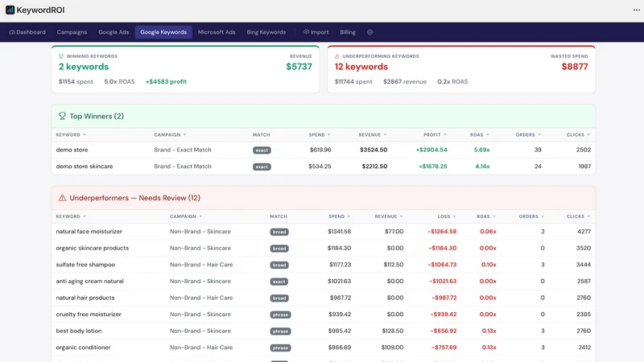Viewport: 644px width, 362px height.
Task: Open the Campaigns tab
Action: pos(72,32)
